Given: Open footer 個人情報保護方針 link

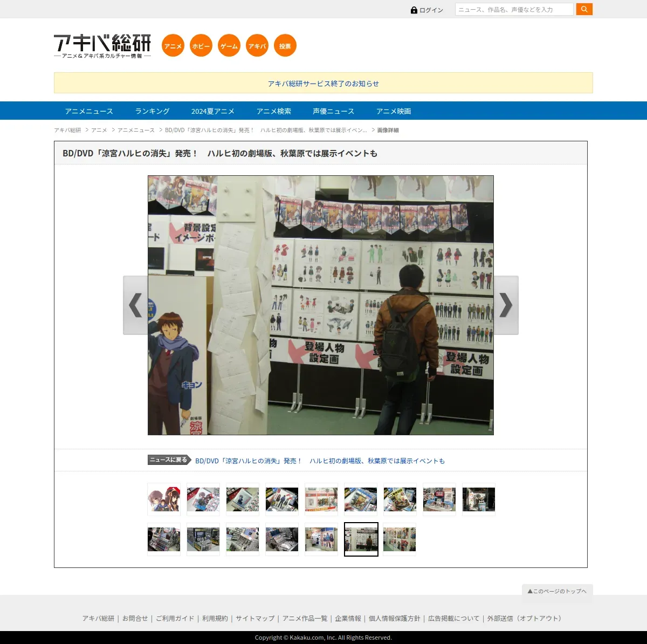Looking at the screenshot, I should [x=394, y=619].
